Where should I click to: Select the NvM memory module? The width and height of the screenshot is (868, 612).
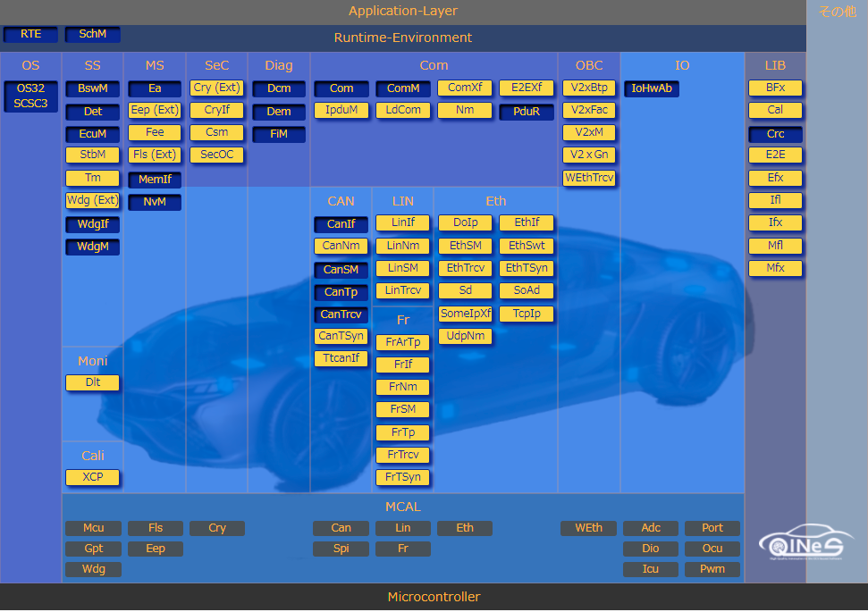pos(155,202)
